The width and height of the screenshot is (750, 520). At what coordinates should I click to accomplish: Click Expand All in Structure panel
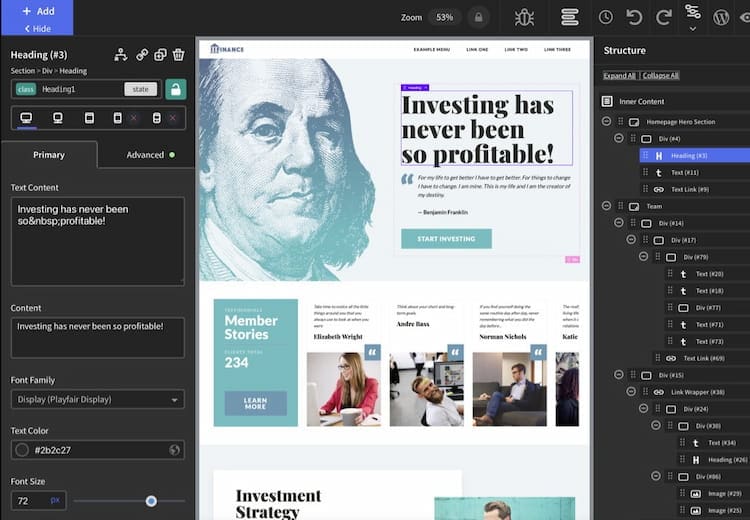pyautogui.click(x=619, y=76)
